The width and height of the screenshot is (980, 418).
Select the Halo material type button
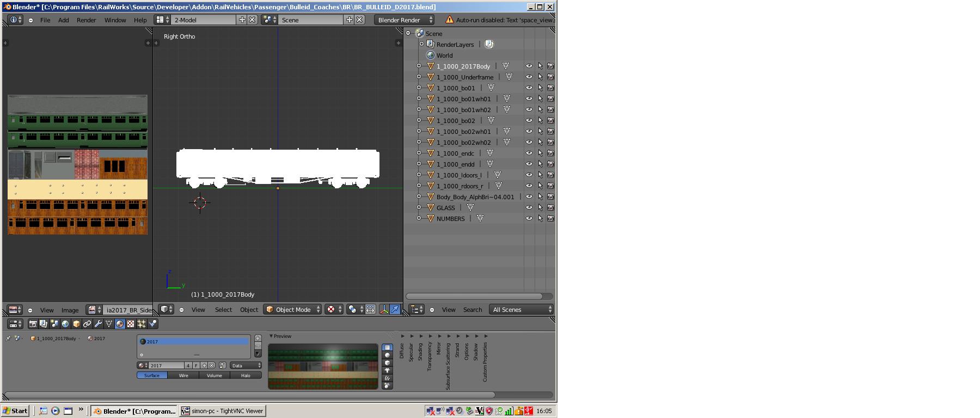(246, 376)
